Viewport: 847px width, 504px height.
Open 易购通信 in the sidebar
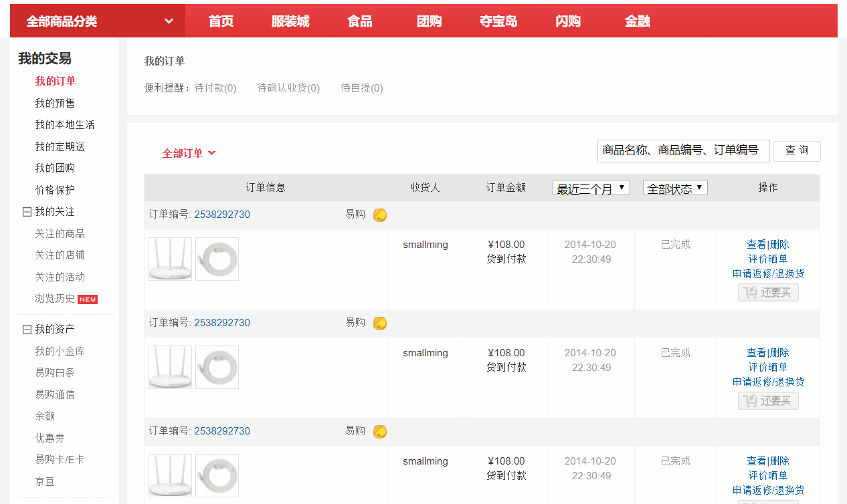tap(55, 395)
